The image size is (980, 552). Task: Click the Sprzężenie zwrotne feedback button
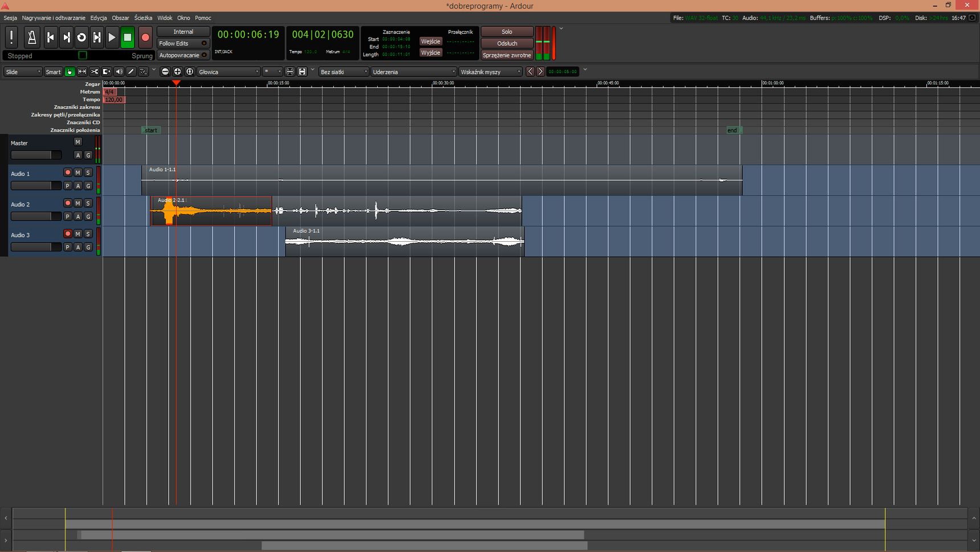coord(507,55)
